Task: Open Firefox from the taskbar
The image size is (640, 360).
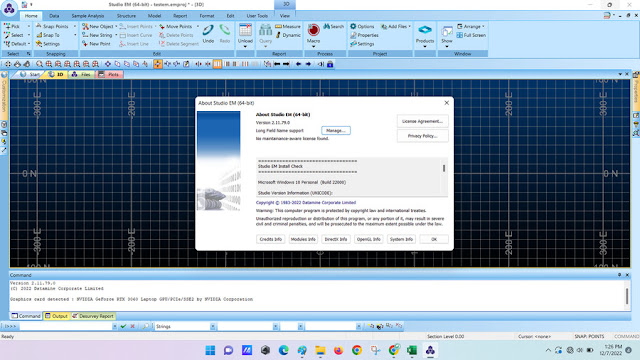Action: click(338, 350)
